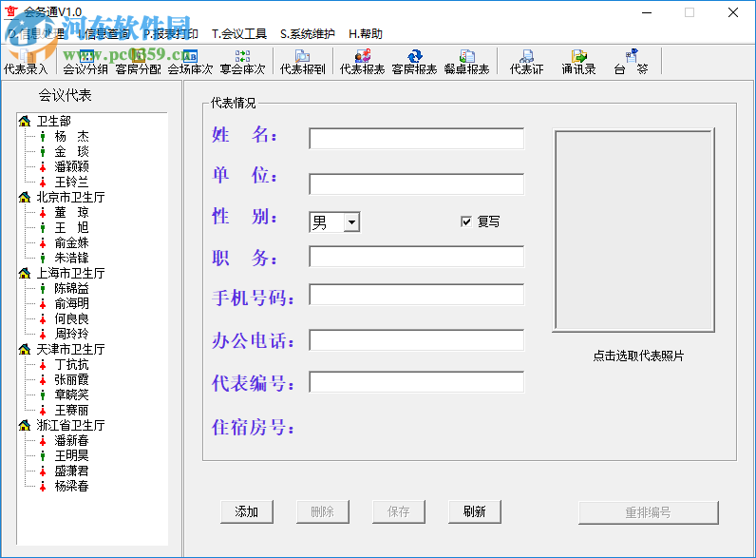Select delegate 周玲玲 in tree

(x=71, y=334)
